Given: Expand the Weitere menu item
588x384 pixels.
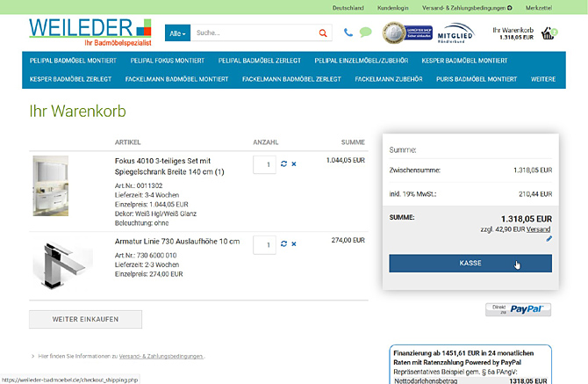Looking at the screenshot, I should (543, 79).
